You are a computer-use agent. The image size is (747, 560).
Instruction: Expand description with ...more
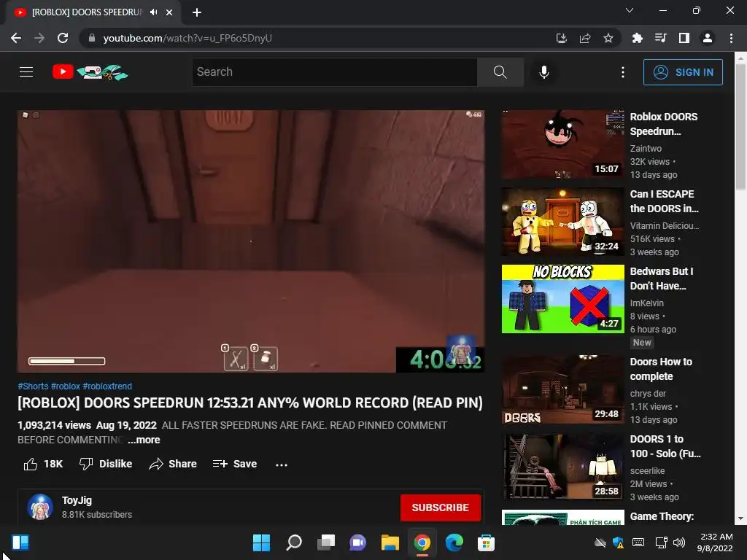144,440
